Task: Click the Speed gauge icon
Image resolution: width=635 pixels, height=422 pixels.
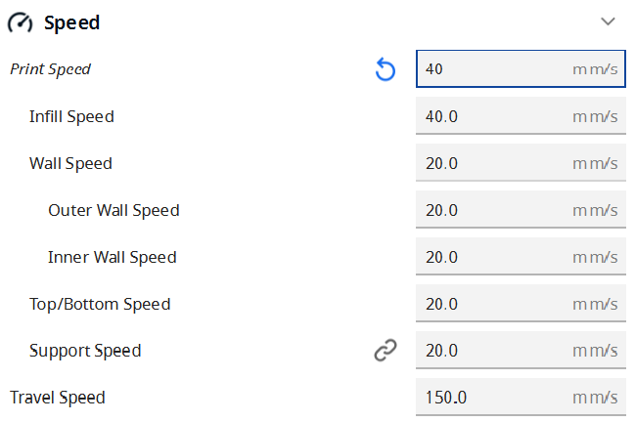Action: [21, 22]
